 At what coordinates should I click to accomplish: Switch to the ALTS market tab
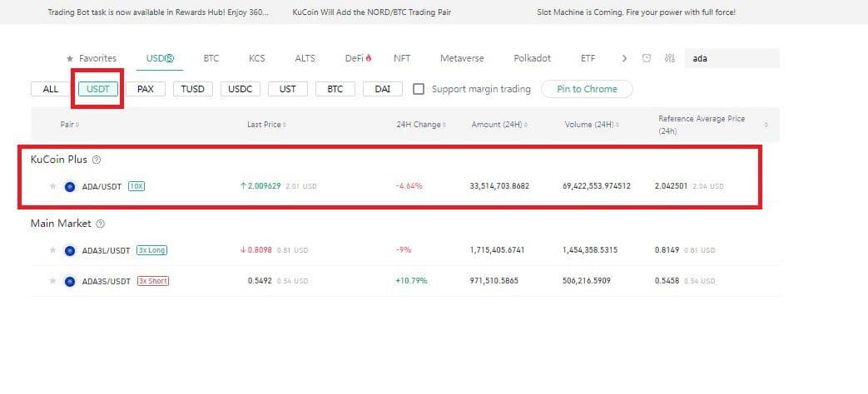click(x=305, y=58)
